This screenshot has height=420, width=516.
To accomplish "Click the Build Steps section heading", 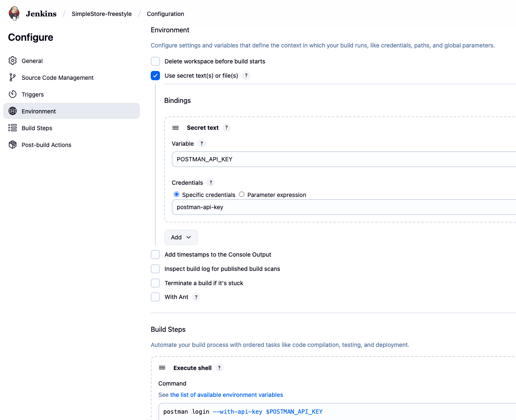I will (x=168, y=329).
